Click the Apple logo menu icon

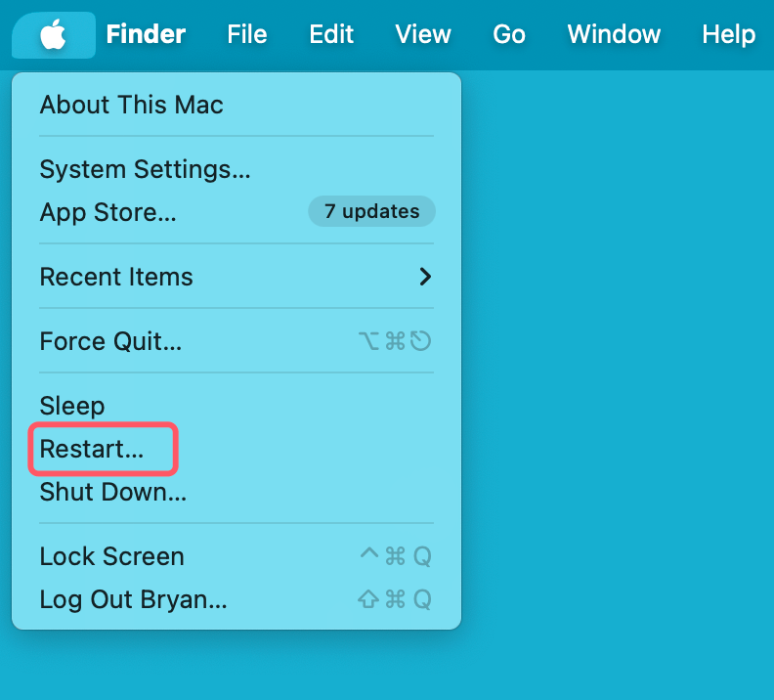53,35
